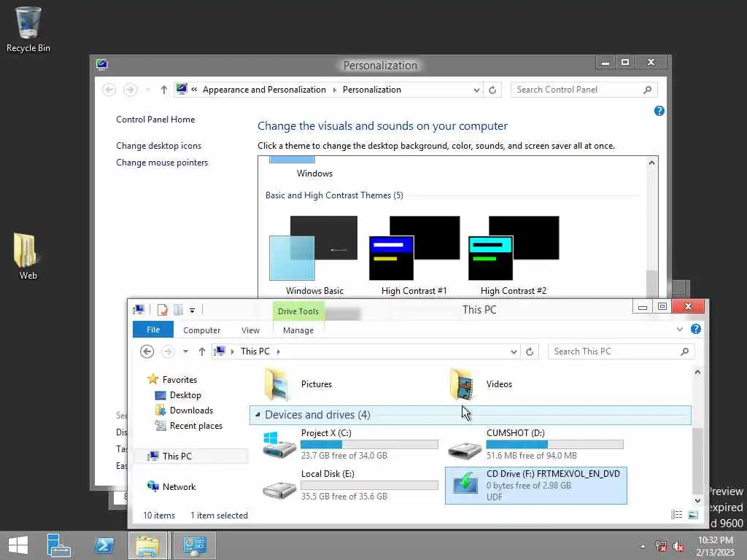Screen dimensions: 747x560
Task: Click the This PC window help icon
Action: (695, 329)
